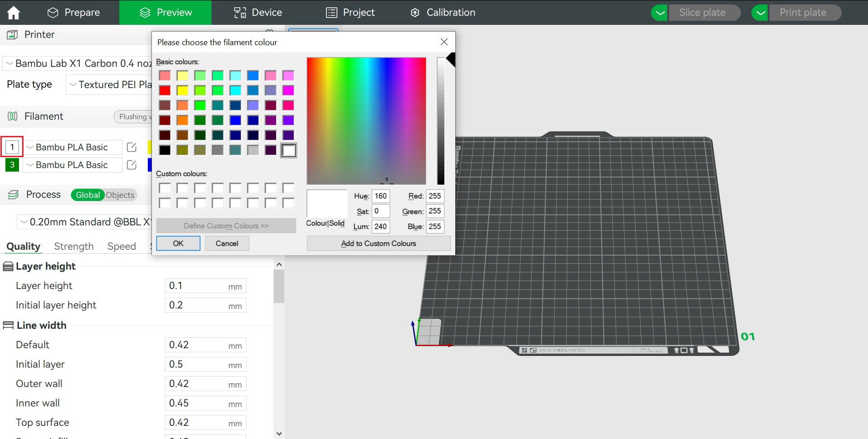The width and height of the screenshot is (868, 439).
Task: Open filament 3 Bambu PLA Basic dropdown
Action: coord(73,165)
